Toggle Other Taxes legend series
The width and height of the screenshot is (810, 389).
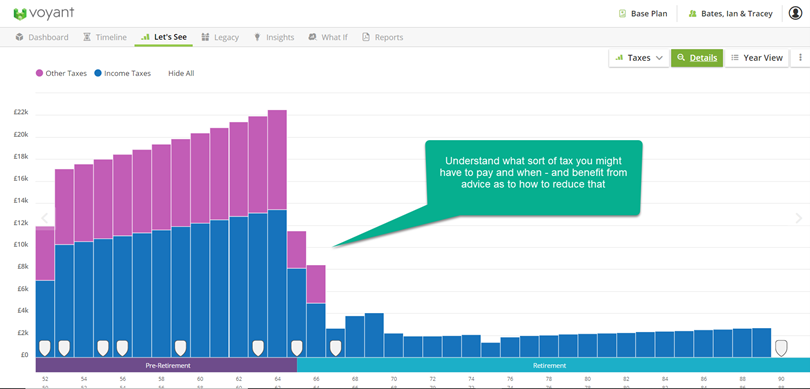pyautogui.click(x=61, y=73)
